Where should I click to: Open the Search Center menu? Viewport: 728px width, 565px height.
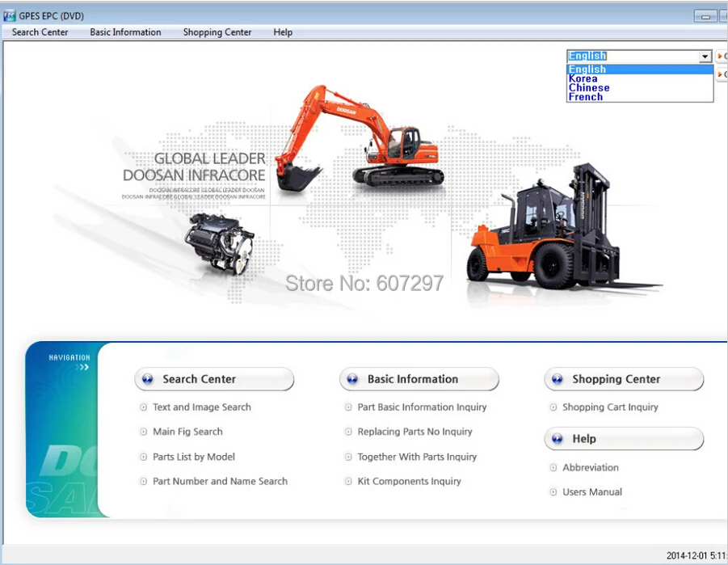39,32
